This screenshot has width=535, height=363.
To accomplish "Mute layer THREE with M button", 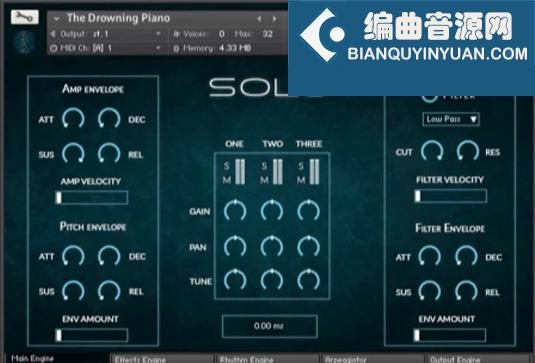I will 301,180.
